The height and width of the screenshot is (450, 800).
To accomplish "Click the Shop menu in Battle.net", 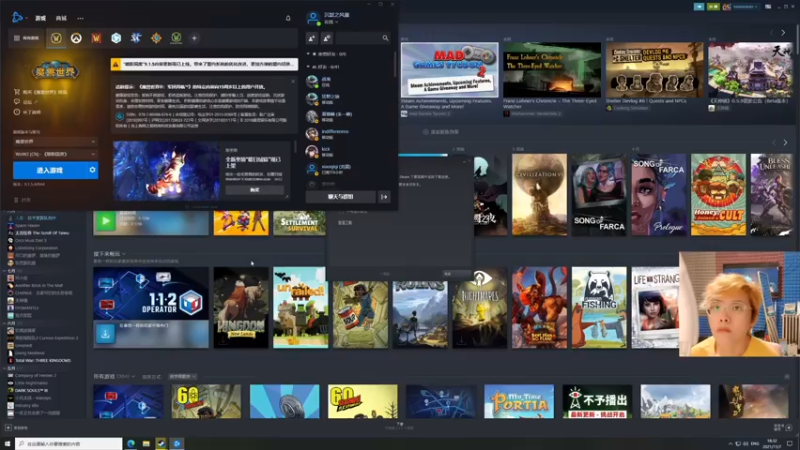I will coord(61,18).
